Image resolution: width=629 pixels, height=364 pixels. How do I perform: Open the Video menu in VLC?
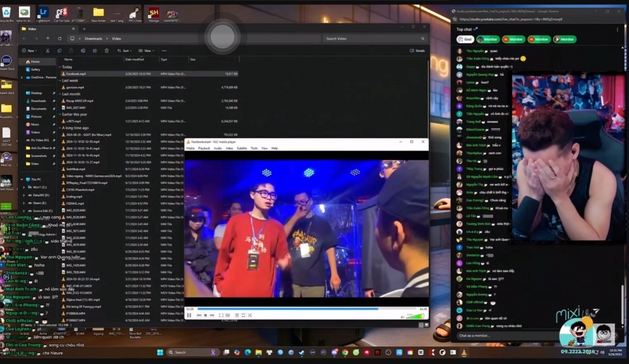tap(229, 148)
